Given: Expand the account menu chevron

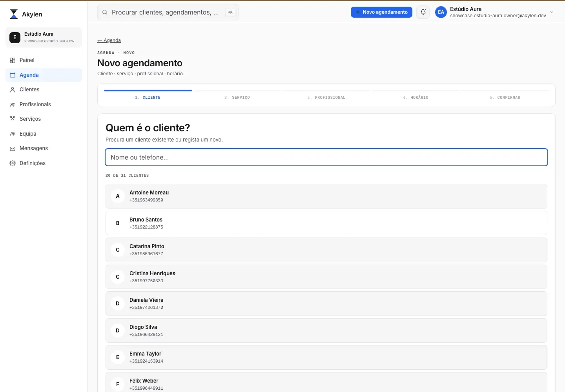Looking at the screenshot, I should pos(552,12).
